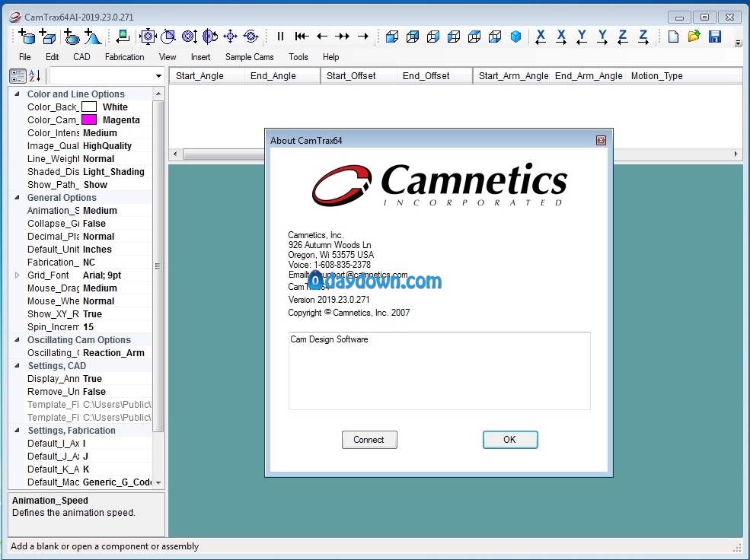The image size is (750, 560).
Task: Open the Sample Cams menu
Action: pyautogui.click(x=249, y=57)
